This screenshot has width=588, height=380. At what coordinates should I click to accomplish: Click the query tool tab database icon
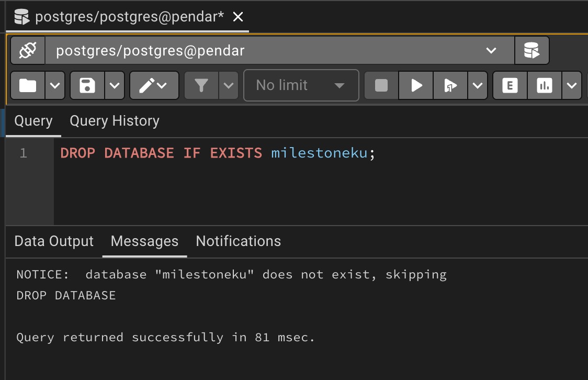[22, 17]
